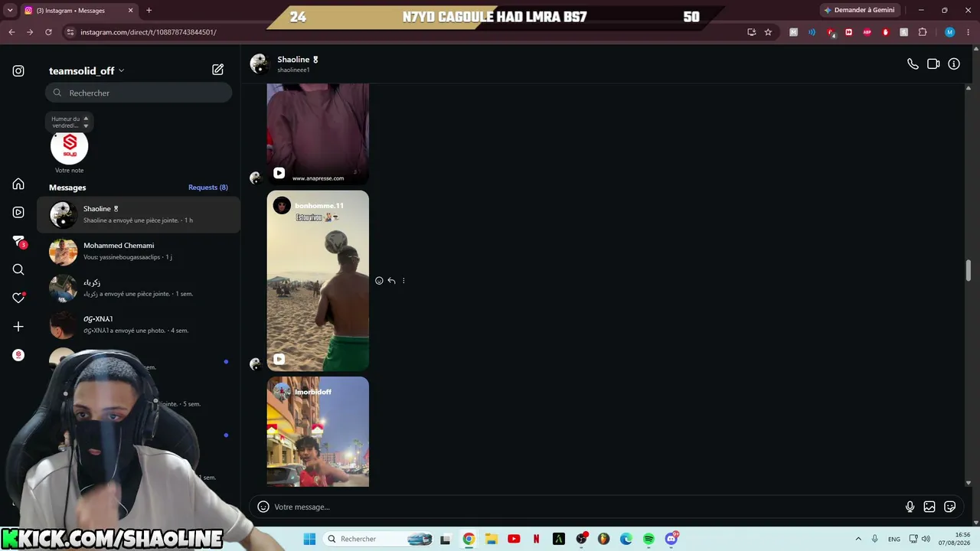The image size is (980, 551).
Task: Open the sticker or GIF picker icon
Action: pos(950,507)
